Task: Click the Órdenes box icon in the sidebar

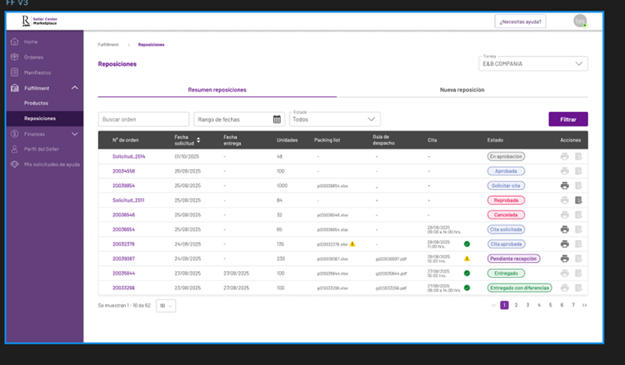Action: pos(15,57)
